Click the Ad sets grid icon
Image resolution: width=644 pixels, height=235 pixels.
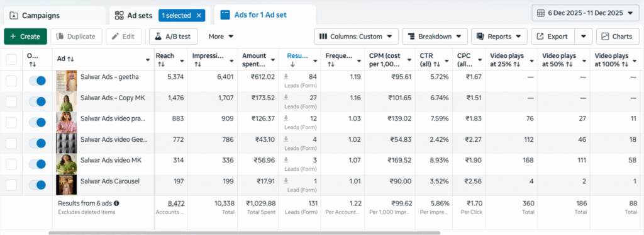point(119,16)
